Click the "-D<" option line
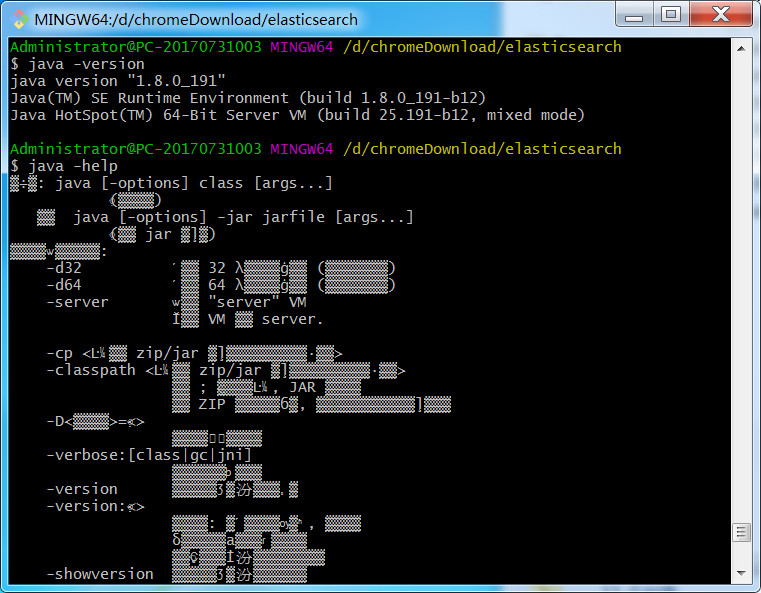Viewport: 761px width, 593px height. tap(95, 421)
